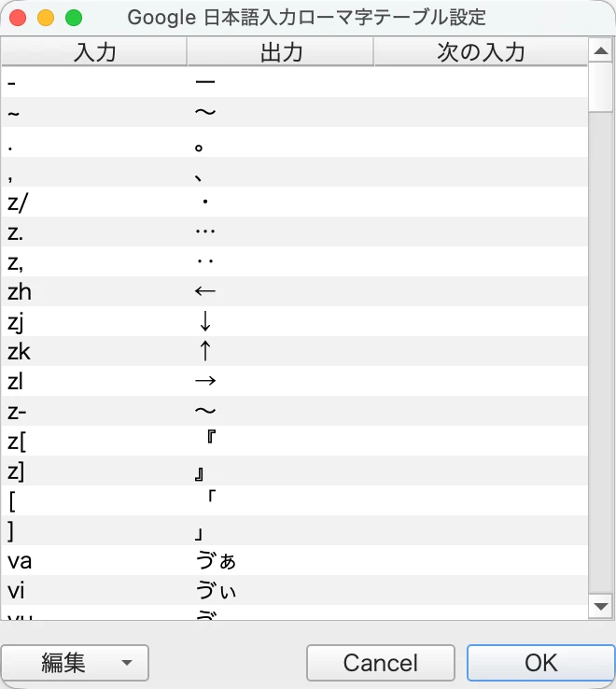Click the scroll down arrow
616x689 pixels.
coord(601,607)
